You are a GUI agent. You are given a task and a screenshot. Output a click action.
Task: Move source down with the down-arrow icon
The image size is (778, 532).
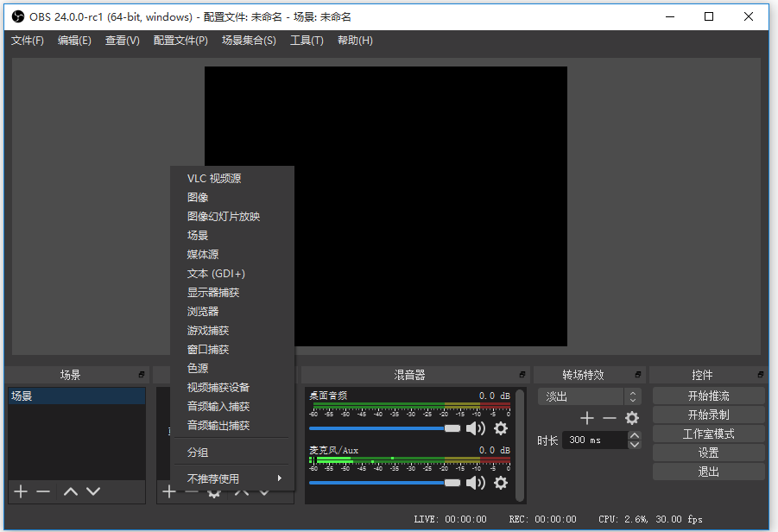point(263,491)
